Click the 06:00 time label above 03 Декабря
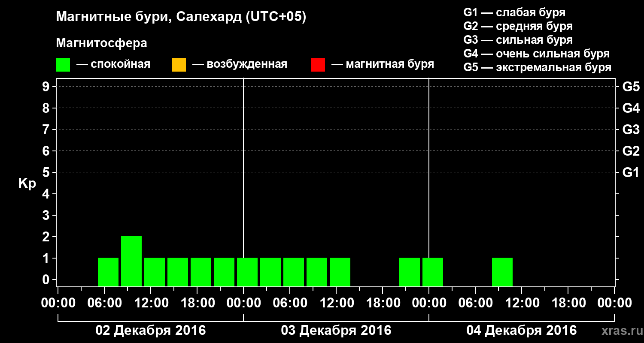The height and width of the screenshot is (343, 644). (290, 303)
